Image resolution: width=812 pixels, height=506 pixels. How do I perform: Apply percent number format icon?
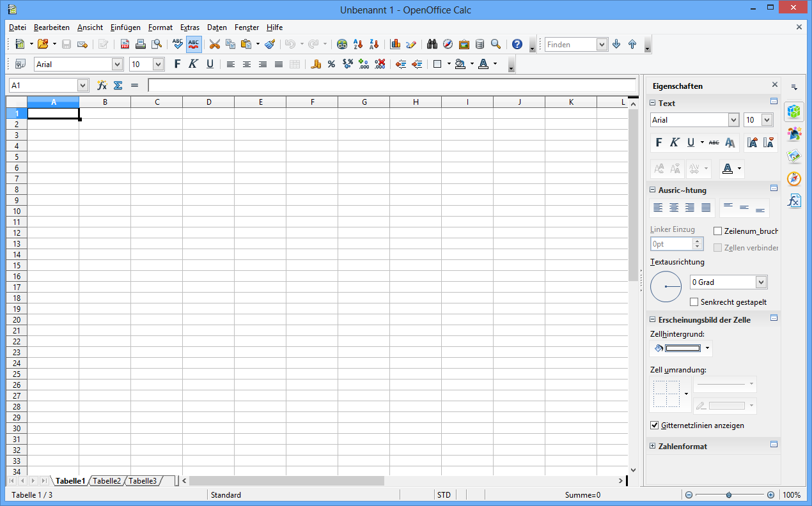pos(331,64)
